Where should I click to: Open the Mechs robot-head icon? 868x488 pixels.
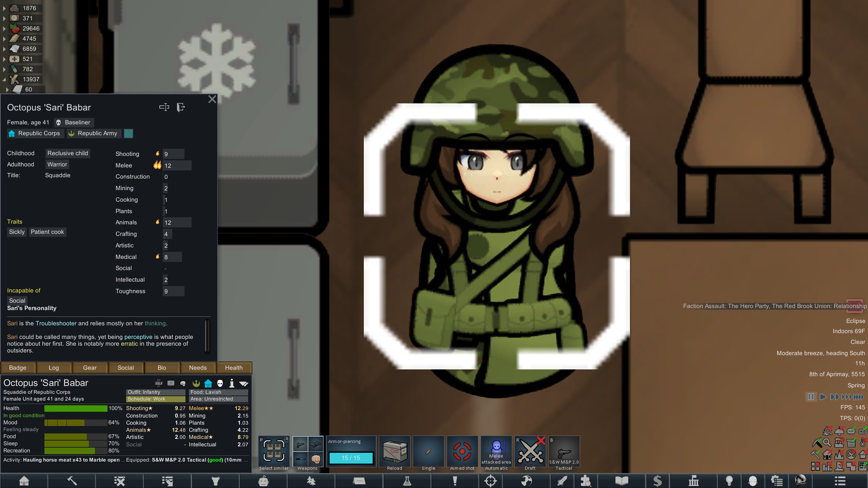pos(263,481)
